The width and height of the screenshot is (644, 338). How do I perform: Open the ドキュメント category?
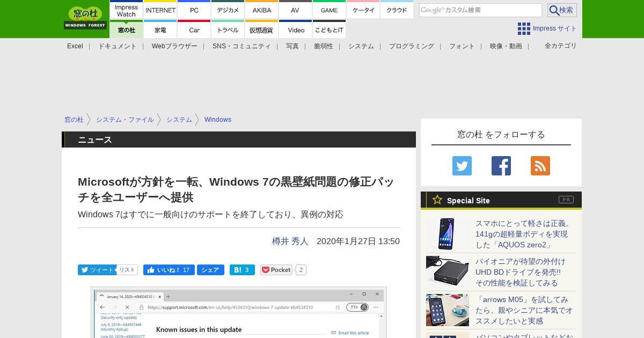(118, 46)
